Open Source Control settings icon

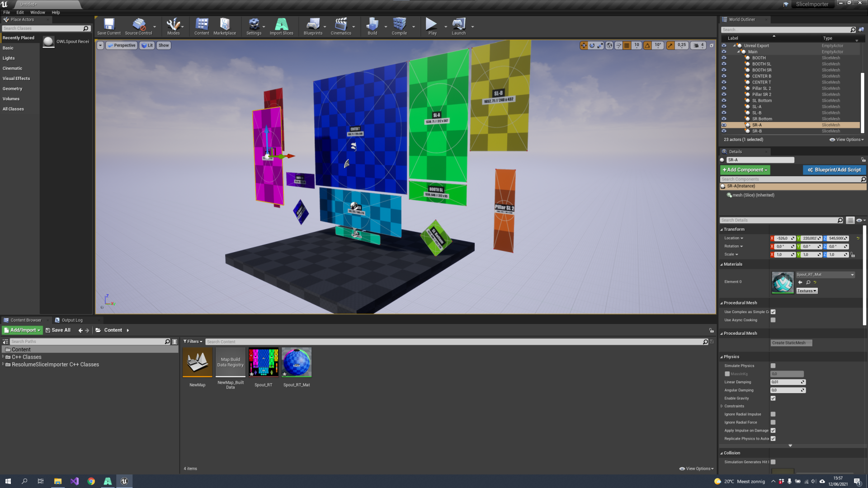(x=138, y=26)
